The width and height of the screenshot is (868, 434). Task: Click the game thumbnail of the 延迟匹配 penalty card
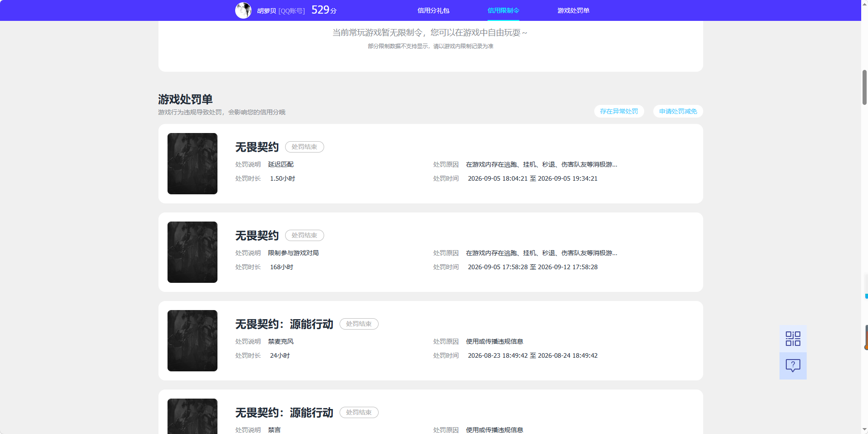[192, 163]
